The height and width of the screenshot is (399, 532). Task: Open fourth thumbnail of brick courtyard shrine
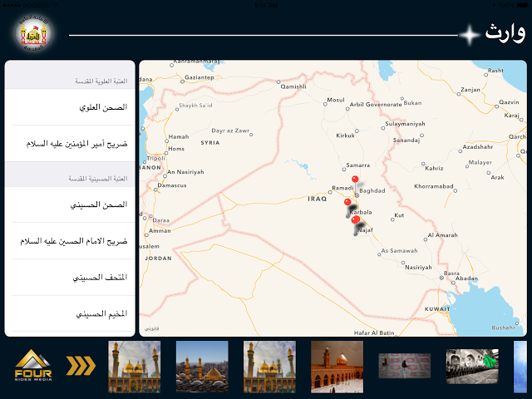(337, 367)
